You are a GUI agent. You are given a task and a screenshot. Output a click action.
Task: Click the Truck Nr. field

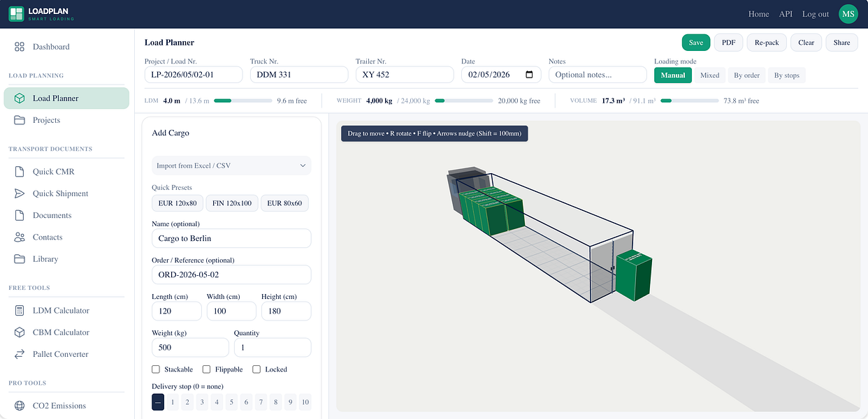click(299, 75)
